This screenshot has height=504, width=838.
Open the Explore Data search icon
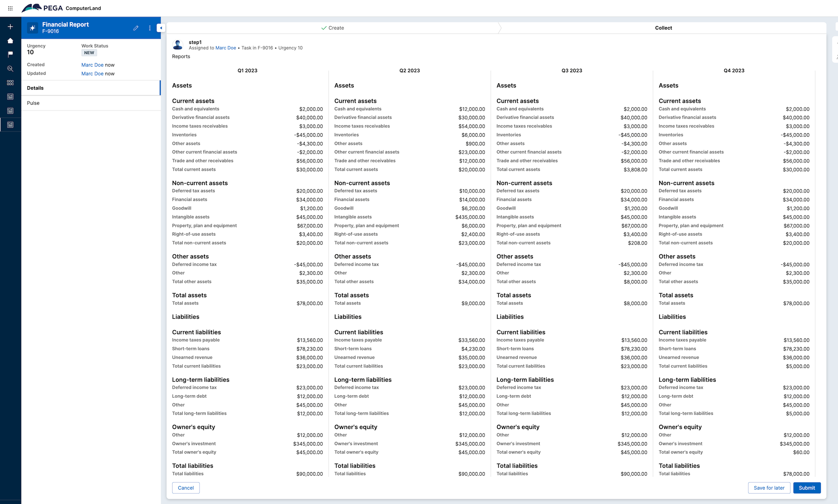pyautogui.click(x=10, y=69)
